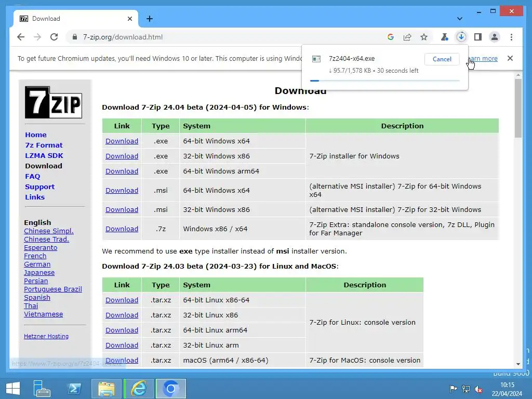Download the .msi for 64-bit Windows x64
The width and height of the screenshot is (532, 399).
[122, 190]
